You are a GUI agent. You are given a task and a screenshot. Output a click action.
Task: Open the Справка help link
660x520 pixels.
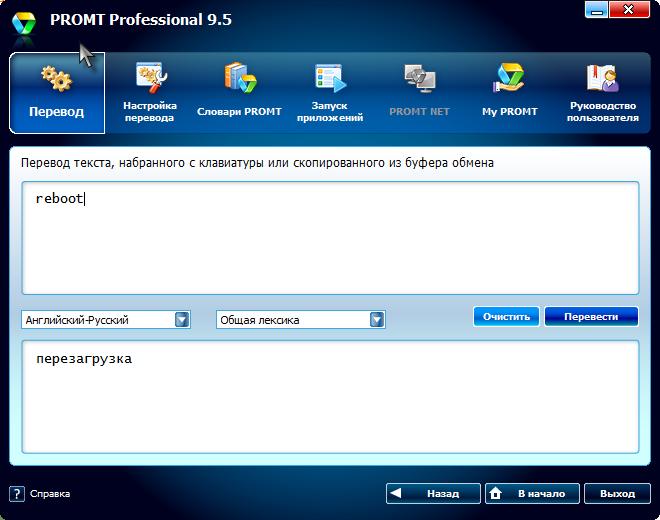pyautogui.click(x=50, y=493)
